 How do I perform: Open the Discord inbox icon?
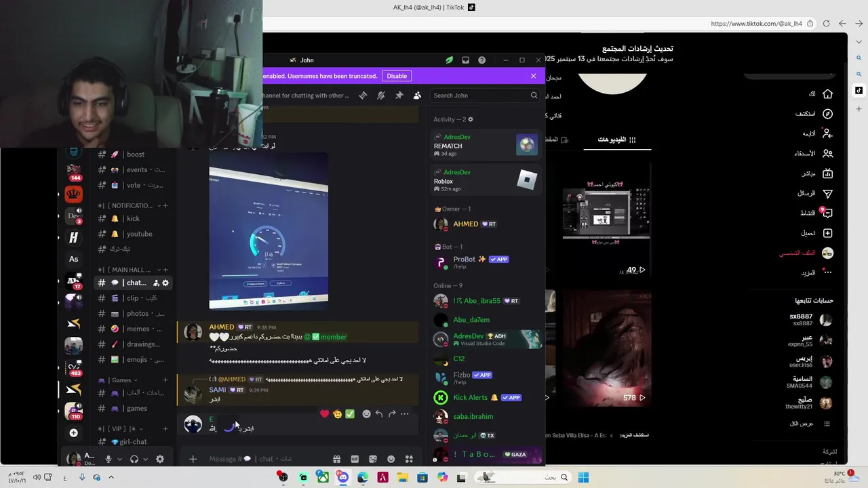pyautogui.click(x=465, y=60)
